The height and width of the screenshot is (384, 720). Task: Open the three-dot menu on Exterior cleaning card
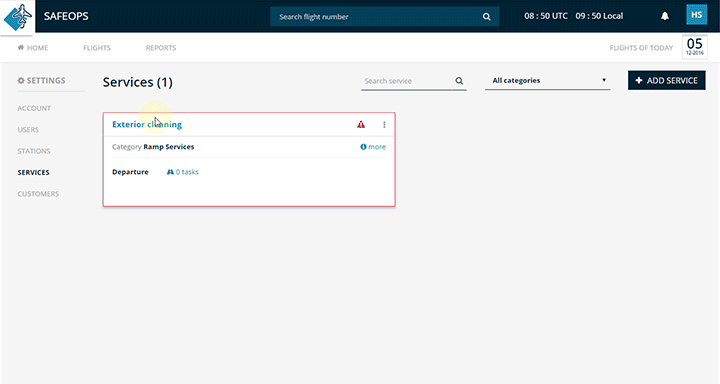point(384,124)
